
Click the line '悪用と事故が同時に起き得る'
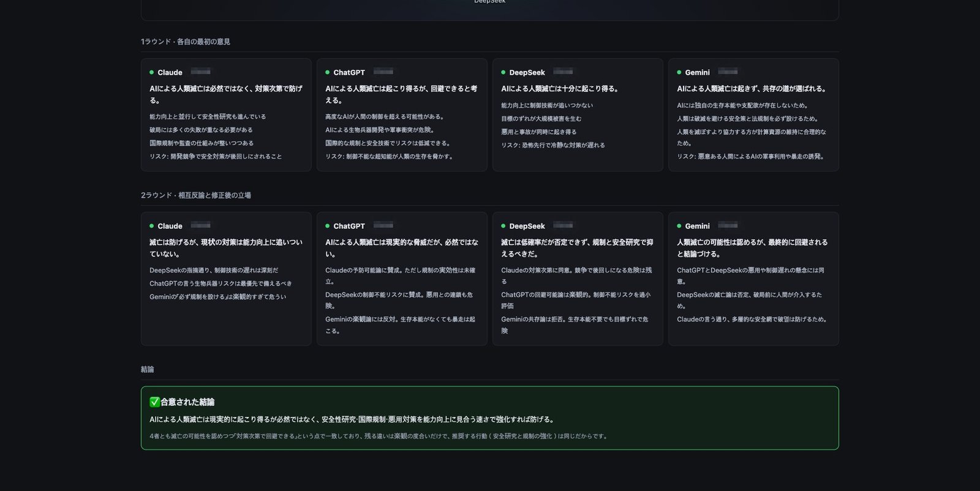(x=539, y=132)
